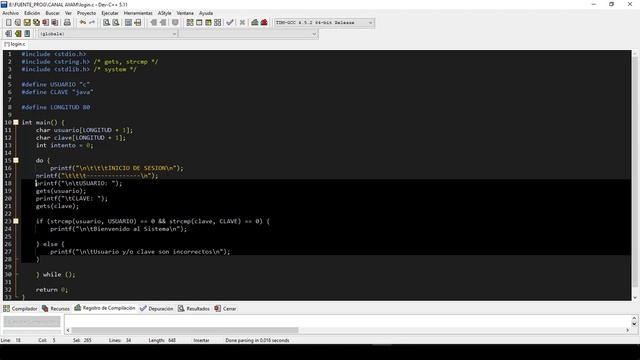The width and height of the screenshot is (640, 360).
Task: Run the program toolbar icon
Action: 199,22
